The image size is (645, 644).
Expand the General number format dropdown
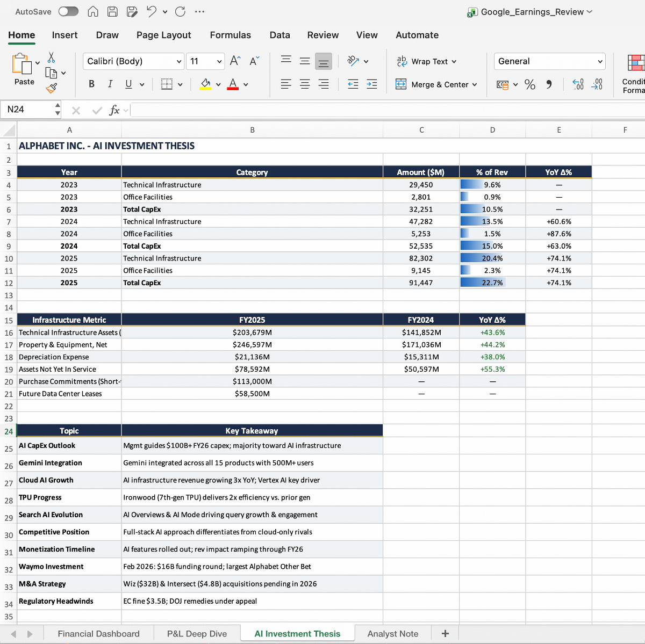600,61
